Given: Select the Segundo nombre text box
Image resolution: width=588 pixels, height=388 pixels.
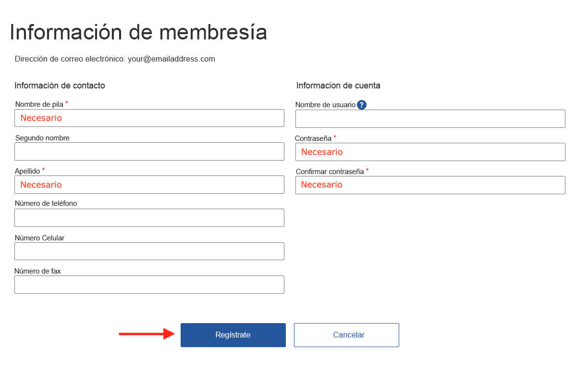Looking at the screenshot, I should click(149, 151).
